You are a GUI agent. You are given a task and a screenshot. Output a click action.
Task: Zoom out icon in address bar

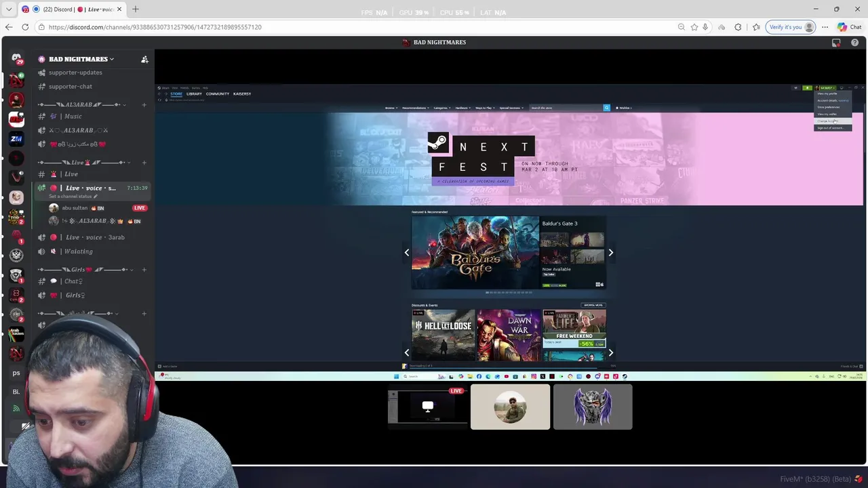coord(681,27)
